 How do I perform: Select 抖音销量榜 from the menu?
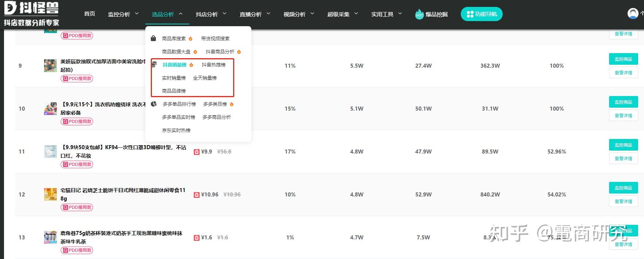click(x=174, y=65)
